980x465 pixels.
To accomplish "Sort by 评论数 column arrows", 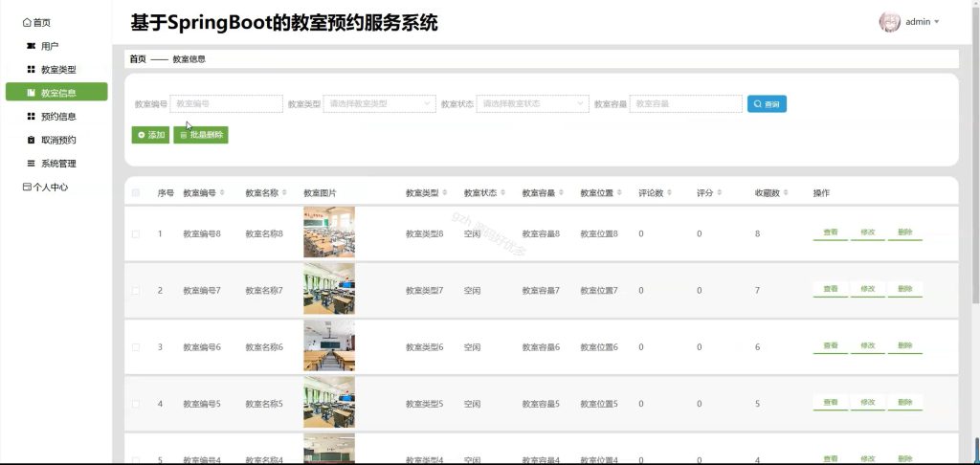I will [669, 192].
